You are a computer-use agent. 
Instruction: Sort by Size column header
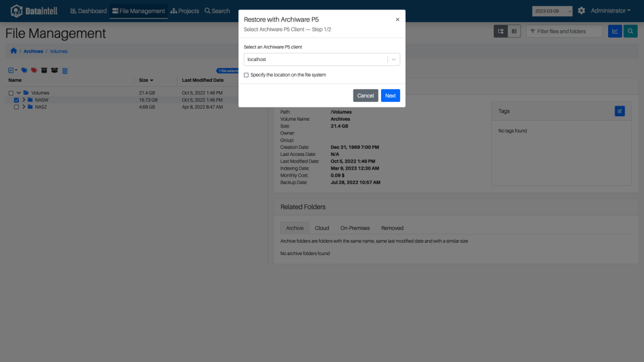point(146,80)
